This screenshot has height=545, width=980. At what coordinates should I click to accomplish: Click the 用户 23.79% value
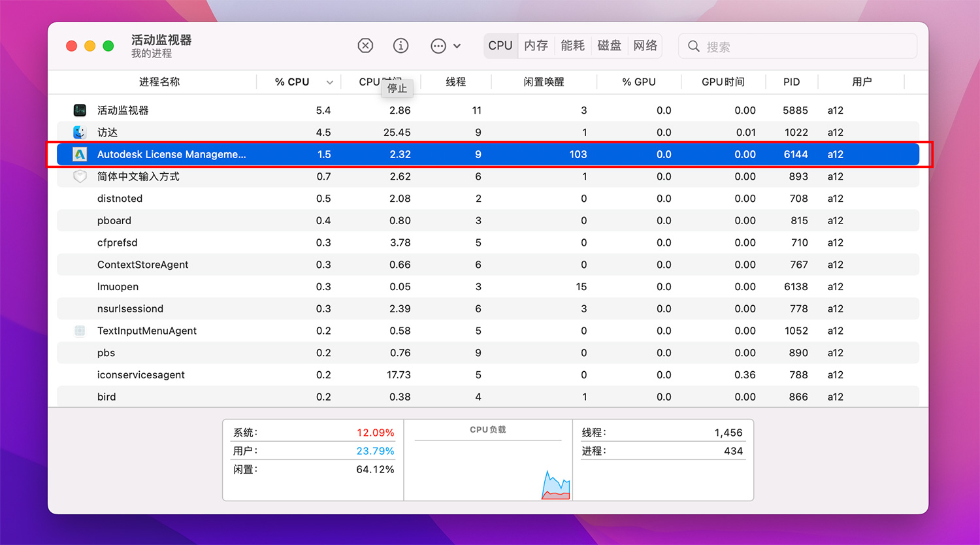click(x=375, y=451)
